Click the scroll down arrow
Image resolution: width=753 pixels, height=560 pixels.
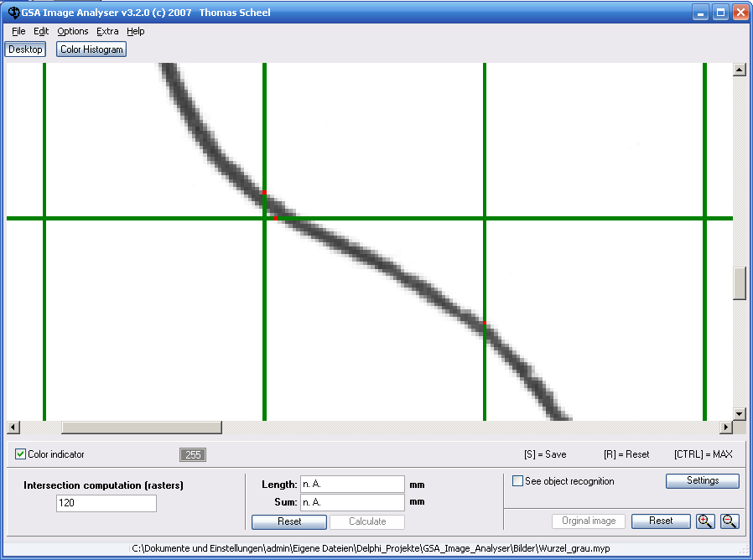click(739, 413)
